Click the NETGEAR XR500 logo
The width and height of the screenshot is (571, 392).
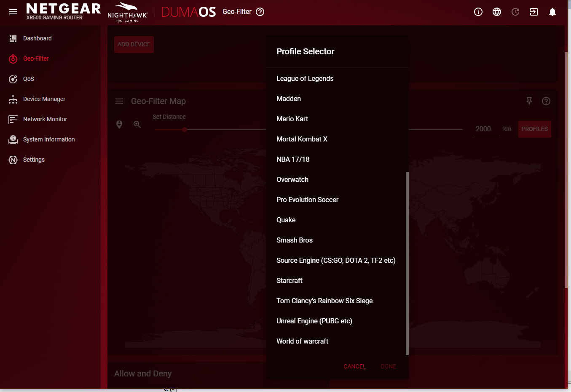point(63,11)
